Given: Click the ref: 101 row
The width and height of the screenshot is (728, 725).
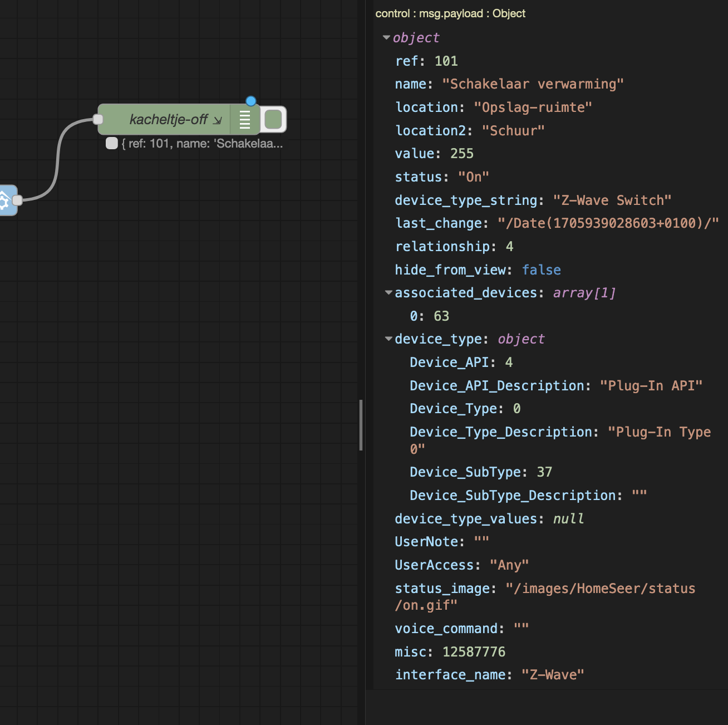Looking at the screenshot, I should pos(426,61).
